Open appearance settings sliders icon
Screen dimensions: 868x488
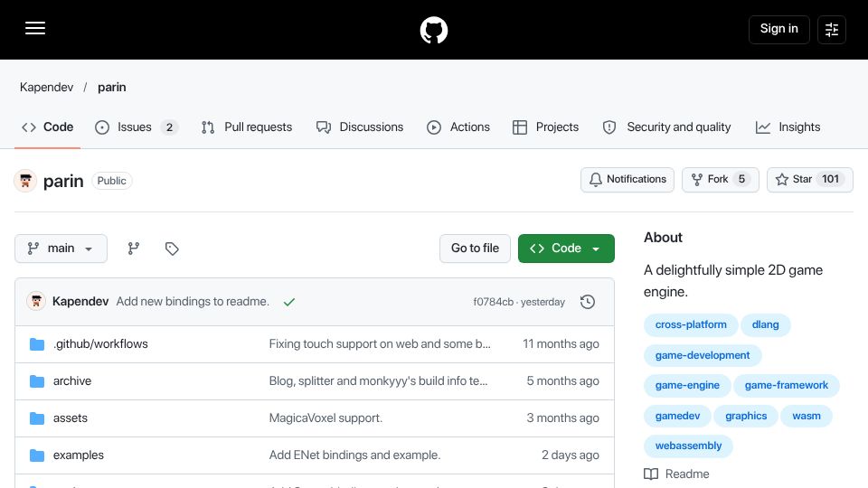[832, 29]
